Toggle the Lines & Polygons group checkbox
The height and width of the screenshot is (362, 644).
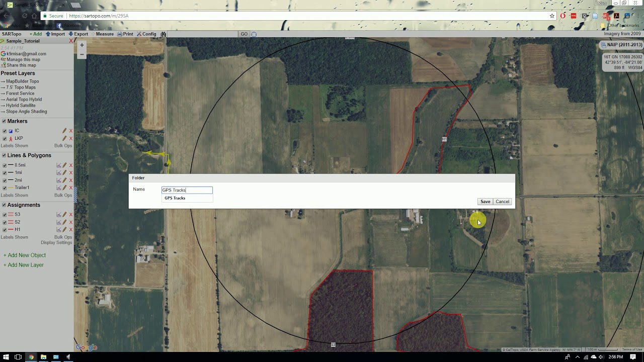click(4, 155)
